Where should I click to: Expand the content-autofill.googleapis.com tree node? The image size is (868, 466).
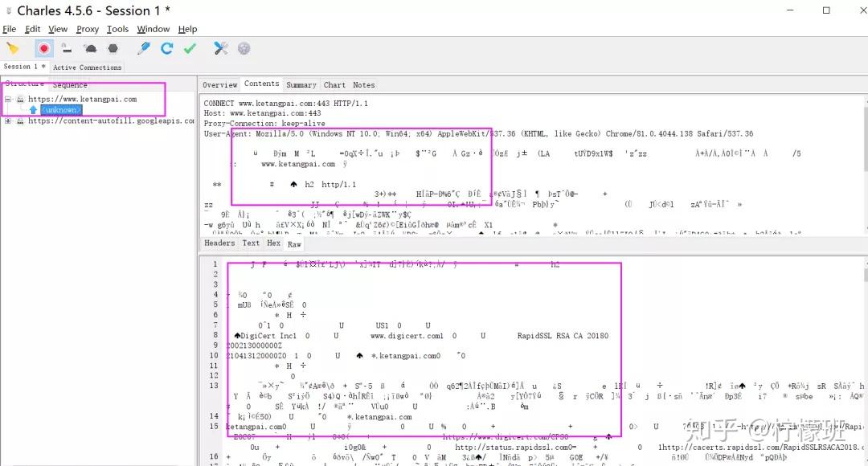(8, 121)
